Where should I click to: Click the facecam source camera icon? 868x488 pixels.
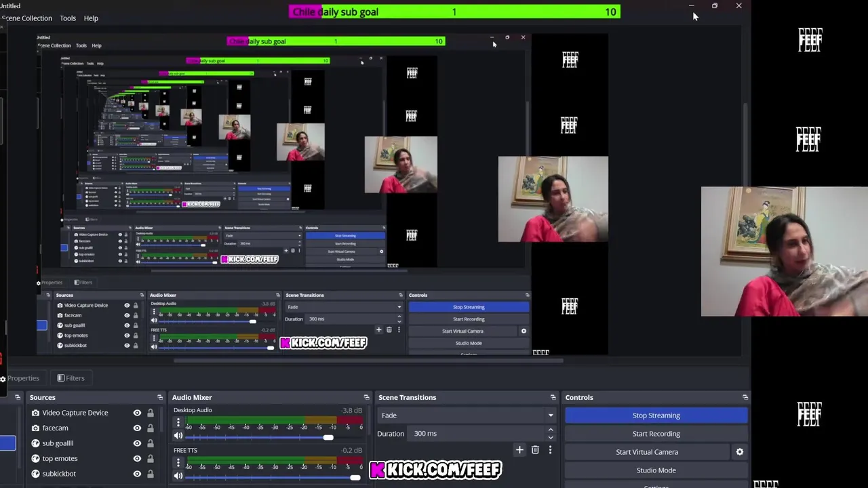[x=35, y=428]
